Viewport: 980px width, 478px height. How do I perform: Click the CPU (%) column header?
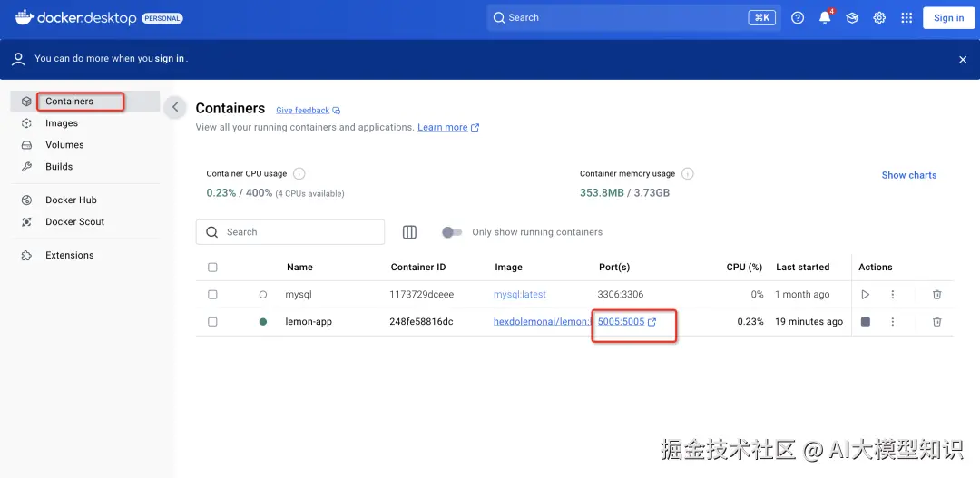click(744, 268)
